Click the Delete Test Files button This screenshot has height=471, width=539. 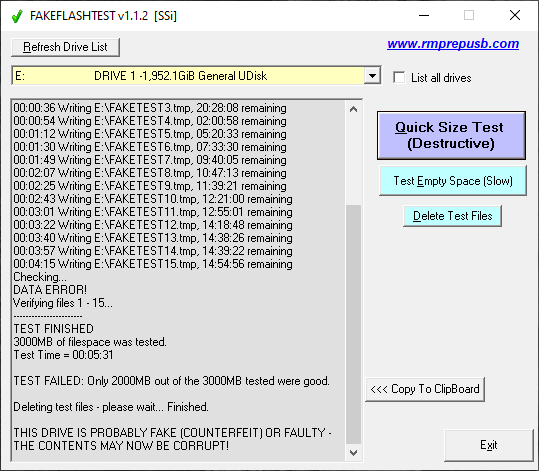click(x=452, y=216)
